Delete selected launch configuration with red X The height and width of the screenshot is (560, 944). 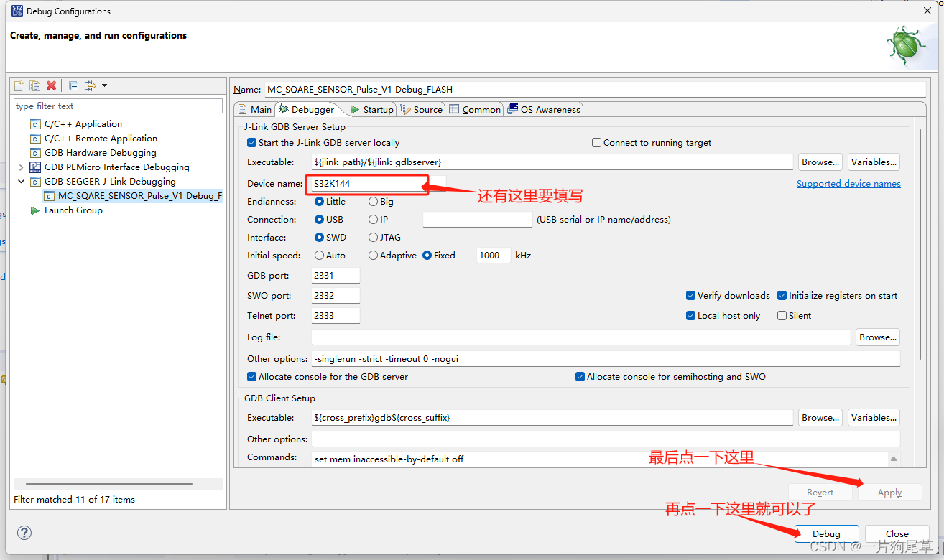coord(51,85)
